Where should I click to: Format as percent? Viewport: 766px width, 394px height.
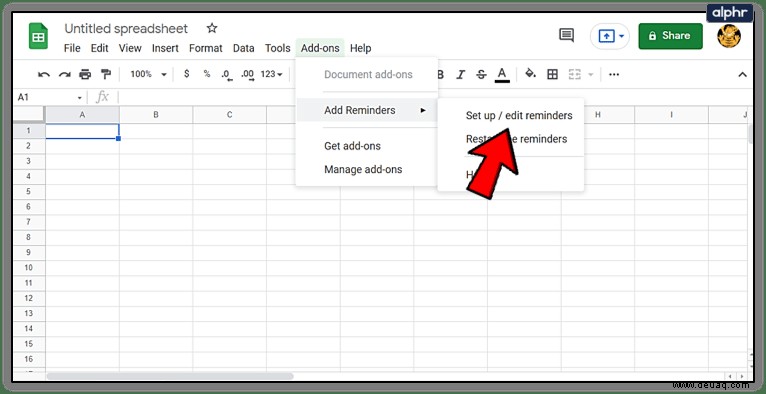click(207, 74)
